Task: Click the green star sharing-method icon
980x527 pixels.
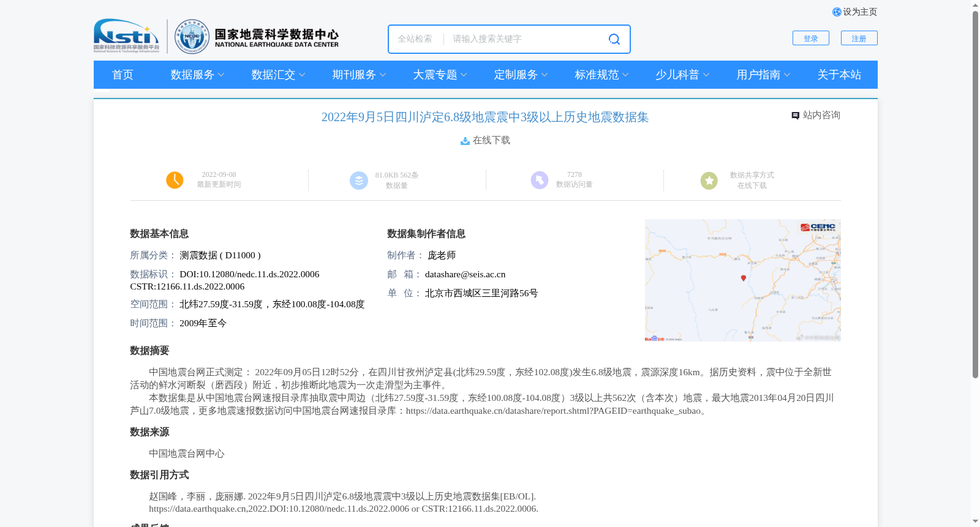Action: pyautogui.click(x=709, y=181)
